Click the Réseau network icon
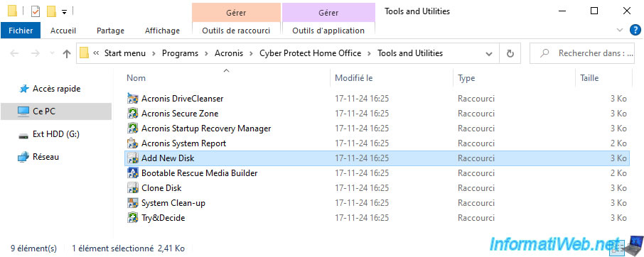Viewport: 644px width, 257px height. [23, 157]
